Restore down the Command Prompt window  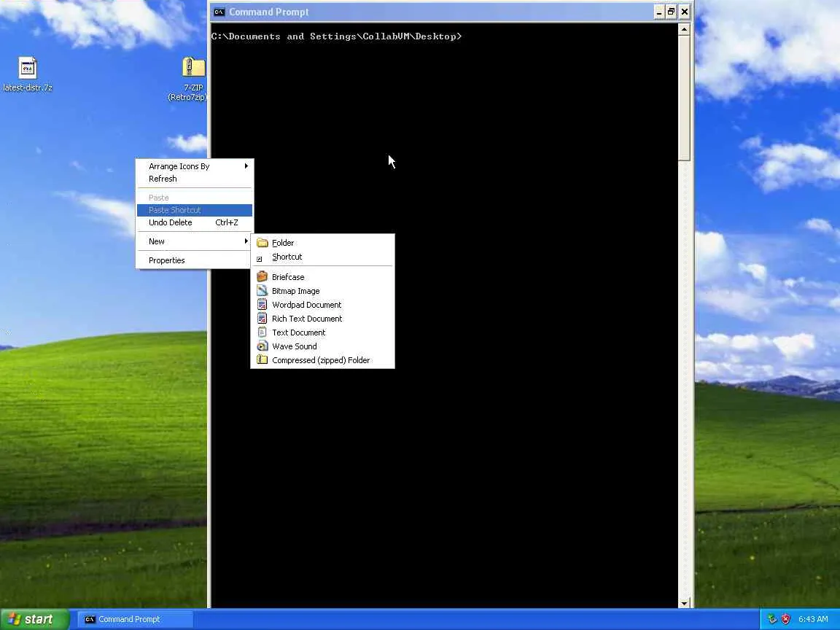[672, 12]
